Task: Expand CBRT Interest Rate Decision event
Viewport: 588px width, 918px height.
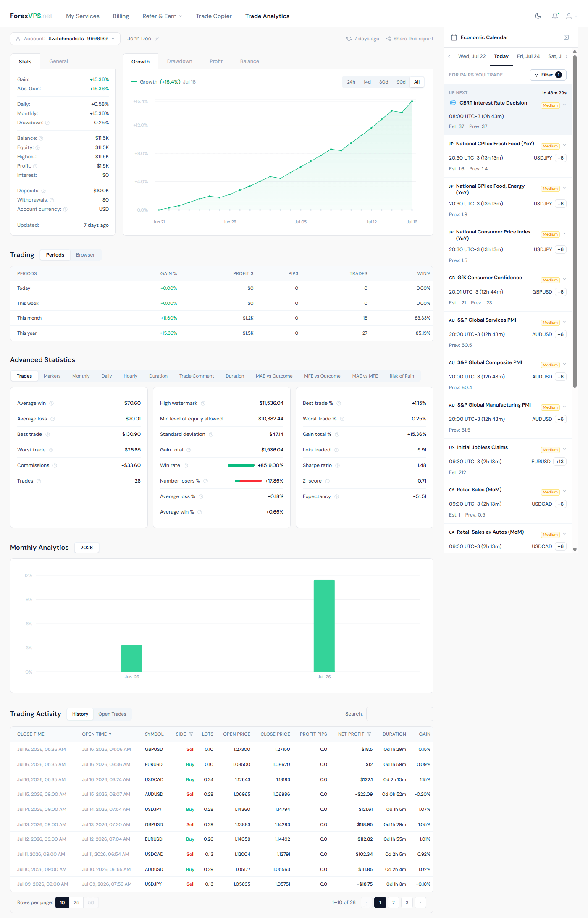Action: (564, 105)
